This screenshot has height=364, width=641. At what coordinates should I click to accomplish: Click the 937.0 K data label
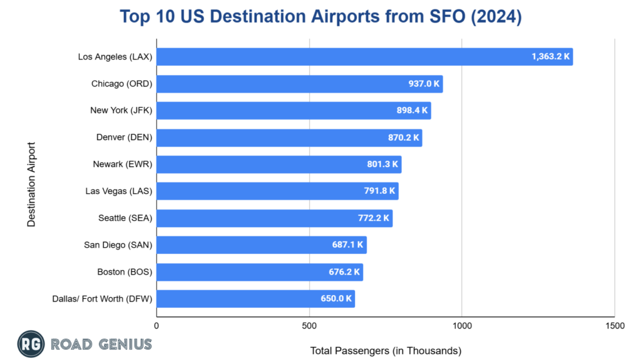pos(423,84)
